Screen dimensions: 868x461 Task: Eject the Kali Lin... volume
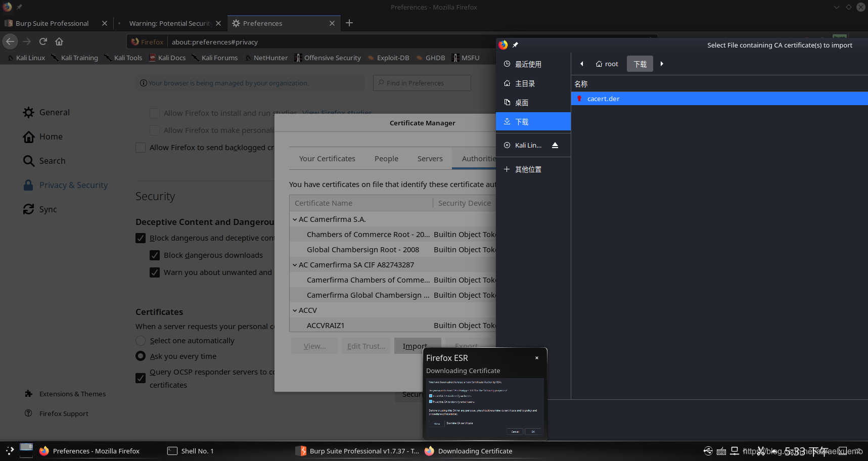point(555,145)
